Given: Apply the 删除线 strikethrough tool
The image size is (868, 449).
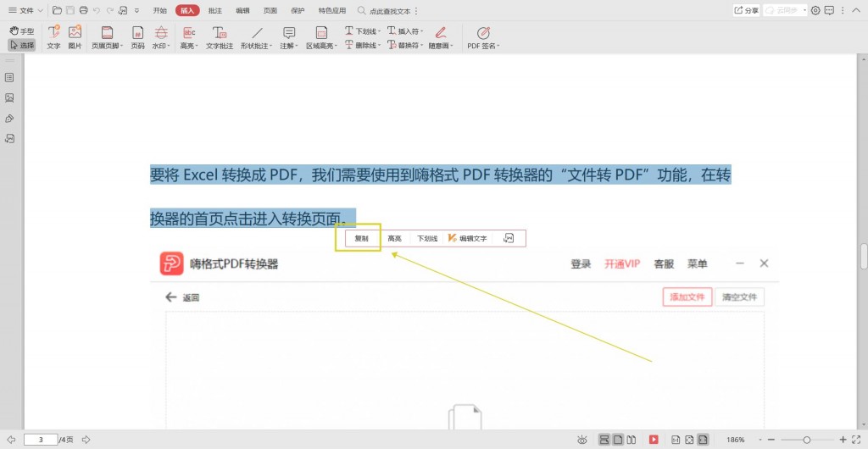Looking at the screenshot, I should click(363, 46).
